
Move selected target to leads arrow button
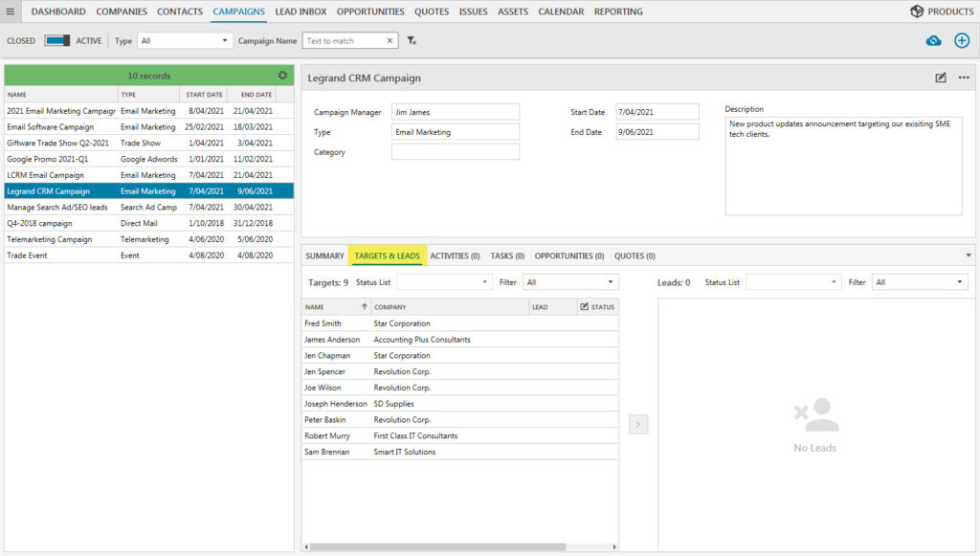pyautogui.click(x=638, y=424)
